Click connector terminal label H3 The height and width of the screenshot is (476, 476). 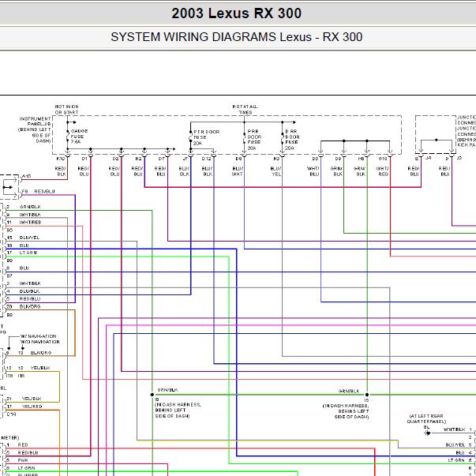click(276, 159)
